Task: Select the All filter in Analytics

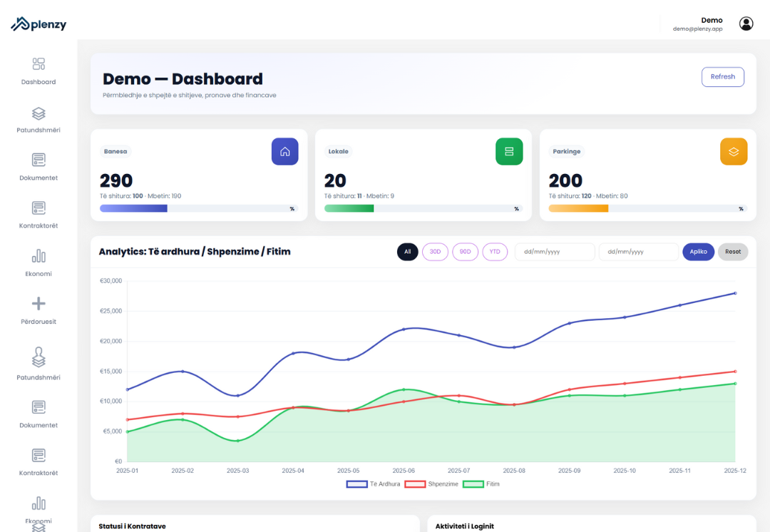Action: coord(407,252)
